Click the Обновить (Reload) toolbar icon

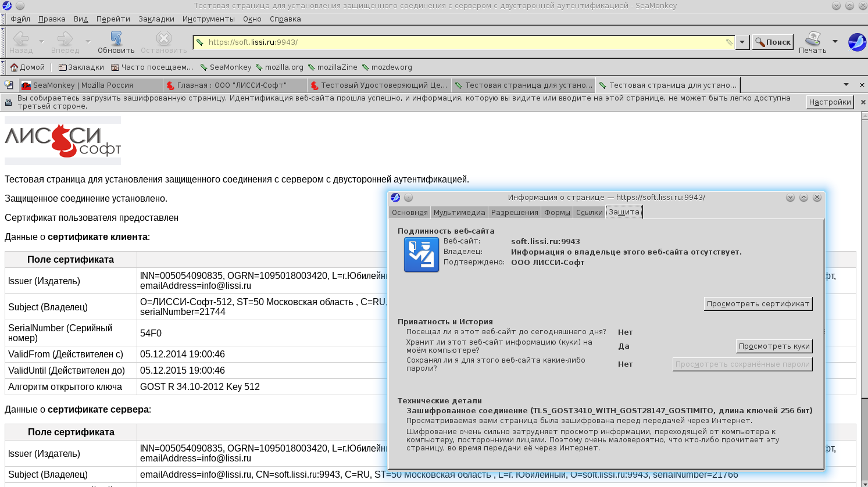[x=116, y=39]
